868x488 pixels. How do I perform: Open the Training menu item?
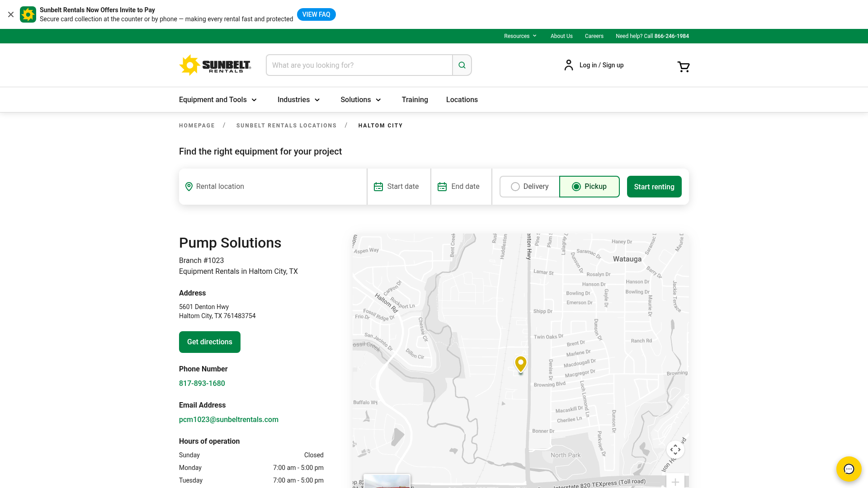[415, 99]
